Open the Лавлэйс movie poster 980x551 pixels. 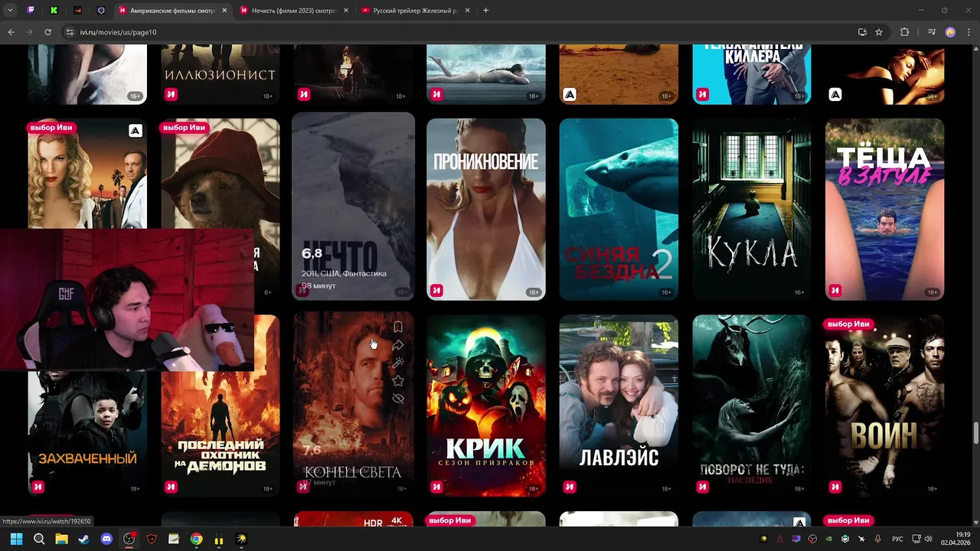[619, 406]
